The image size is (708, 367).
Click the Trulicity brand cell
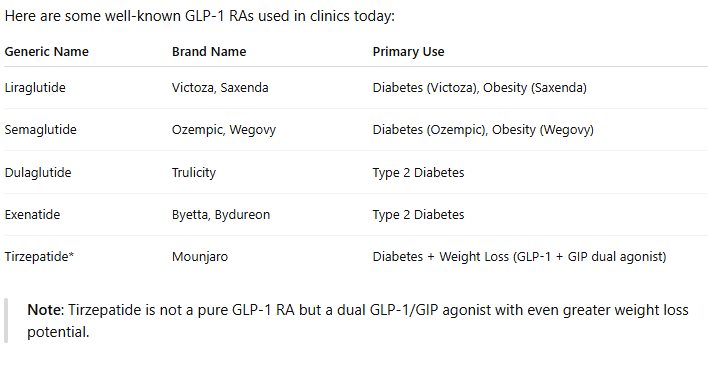(194, 172)
